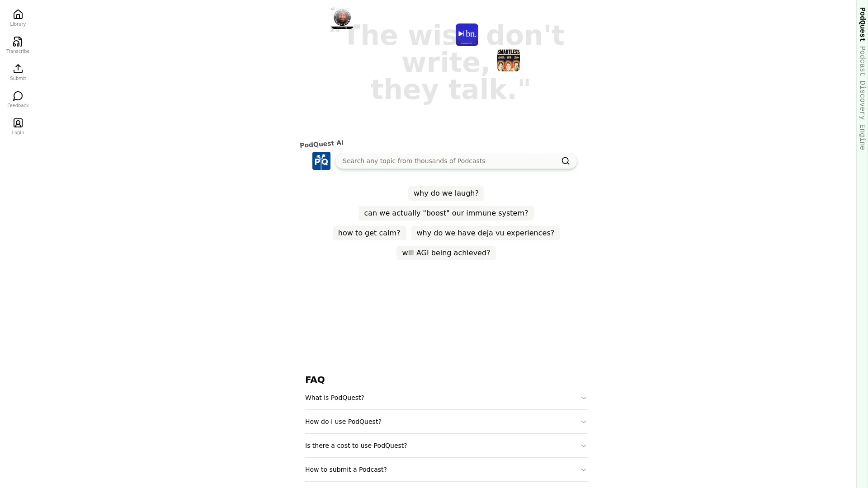Expand the 'Is there a cost to use PodQuest?' section
This screenshot has height=488, width=868.
[x=446, y=446]
